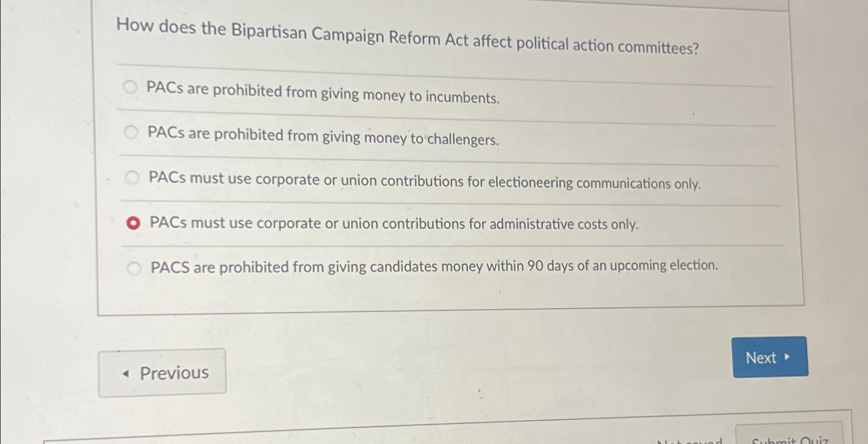Click the Next button
Viewport: 868px width, 444px height.
pos(769,358)
